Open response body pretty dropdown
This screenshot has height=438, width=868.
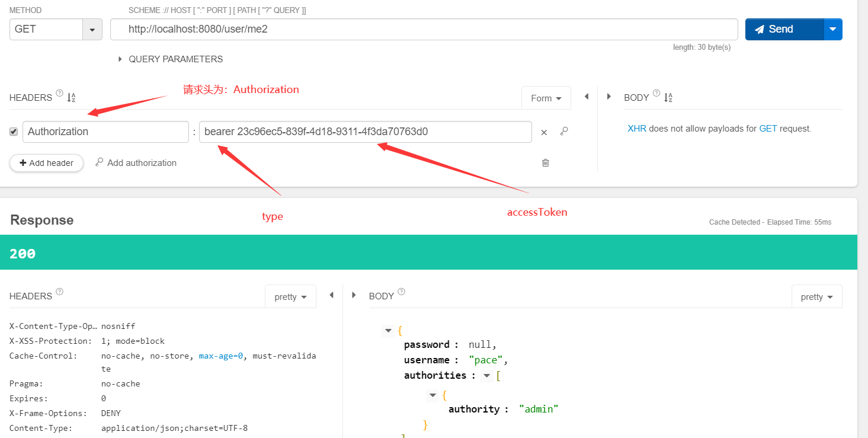click(816, 297)
